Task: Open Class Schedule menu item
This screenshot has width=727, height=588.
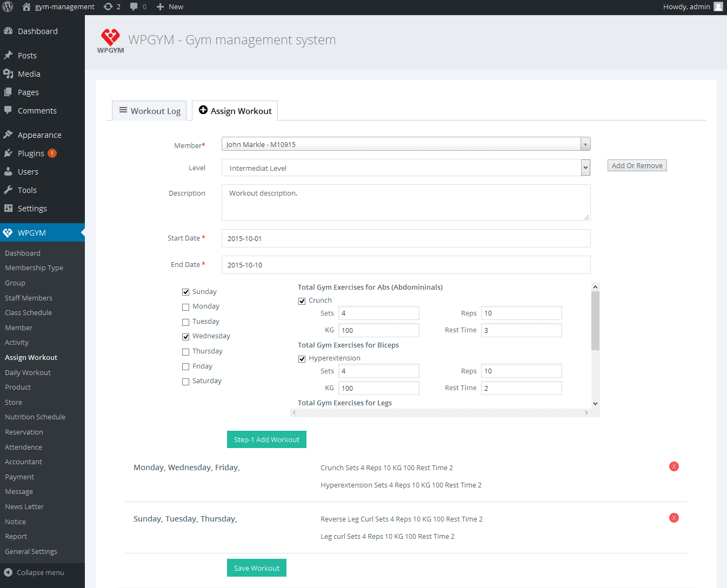Action: point(28,312)
